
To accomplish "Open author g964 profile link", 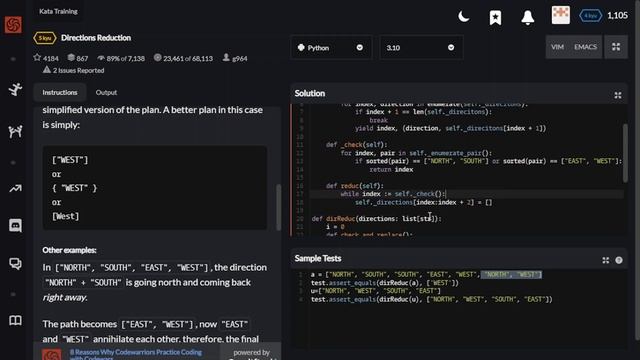I will 235,58.
